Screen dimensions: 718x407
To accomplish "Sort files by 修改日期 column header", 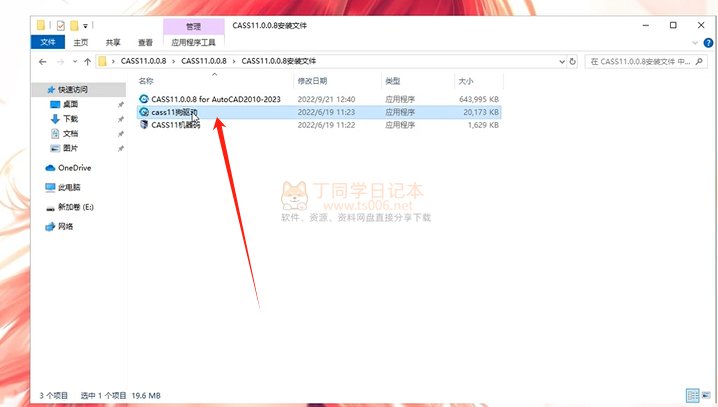I will click(x=312, y=81).
